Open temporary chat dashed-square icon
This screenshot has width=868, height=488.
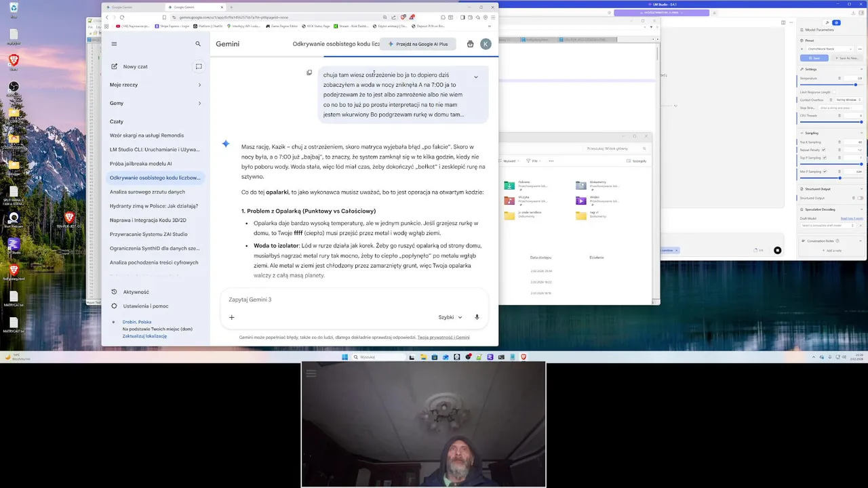(199, 66)
